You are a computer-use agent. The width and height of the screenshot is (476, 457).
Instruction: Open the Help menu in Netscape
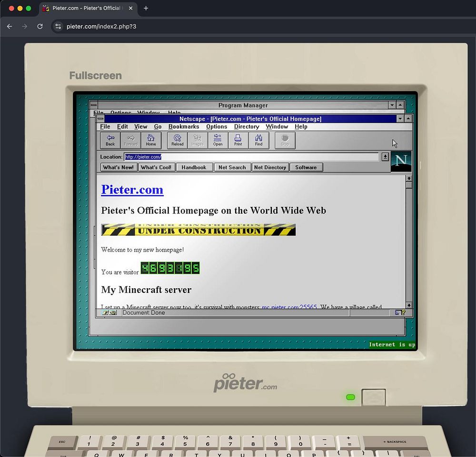point(301,126)
